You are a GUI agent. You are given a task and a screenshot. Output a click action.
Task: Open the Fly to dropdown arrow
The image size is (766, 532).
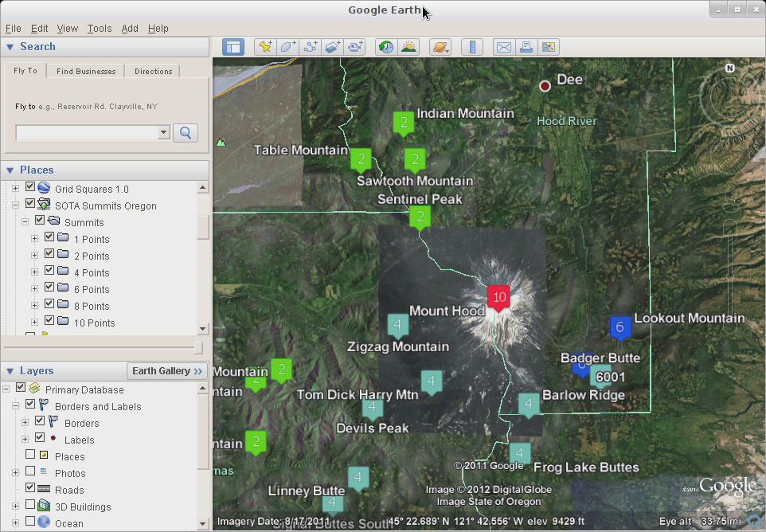tap(164, 132)
